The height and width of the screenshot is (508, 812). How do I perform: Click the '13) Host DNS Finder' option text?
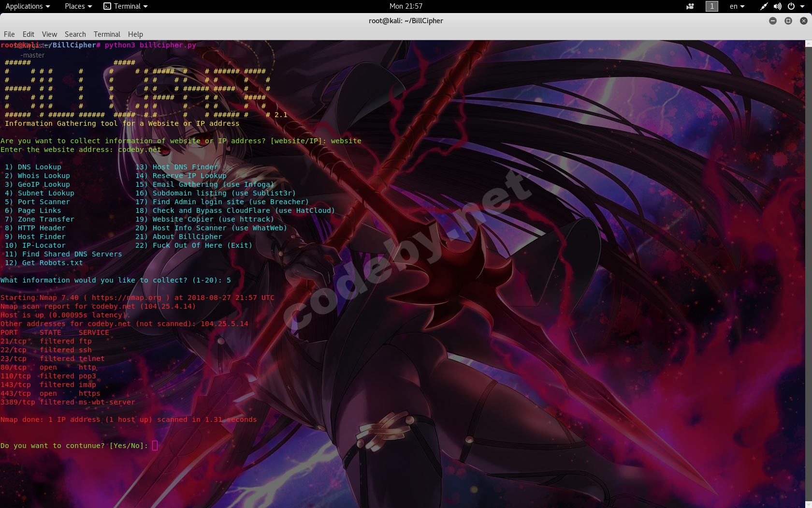176,167
